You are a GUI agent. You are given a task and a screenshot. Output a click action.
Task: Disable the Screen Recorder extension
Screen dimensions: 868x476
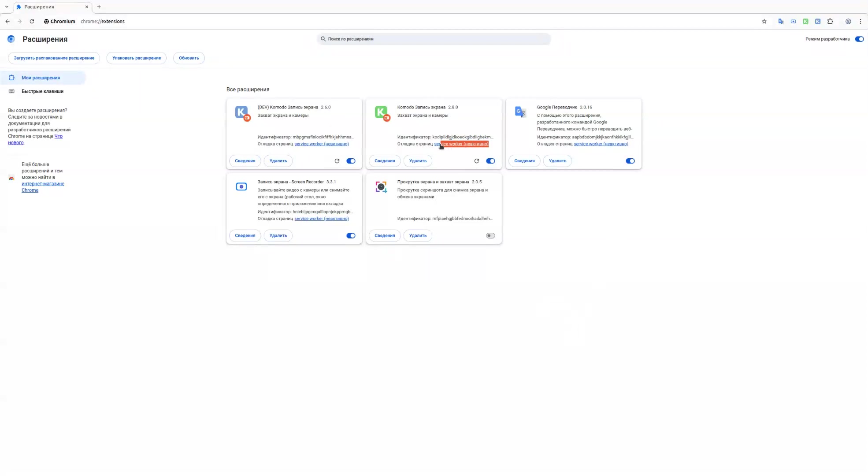tap(351, 235)
